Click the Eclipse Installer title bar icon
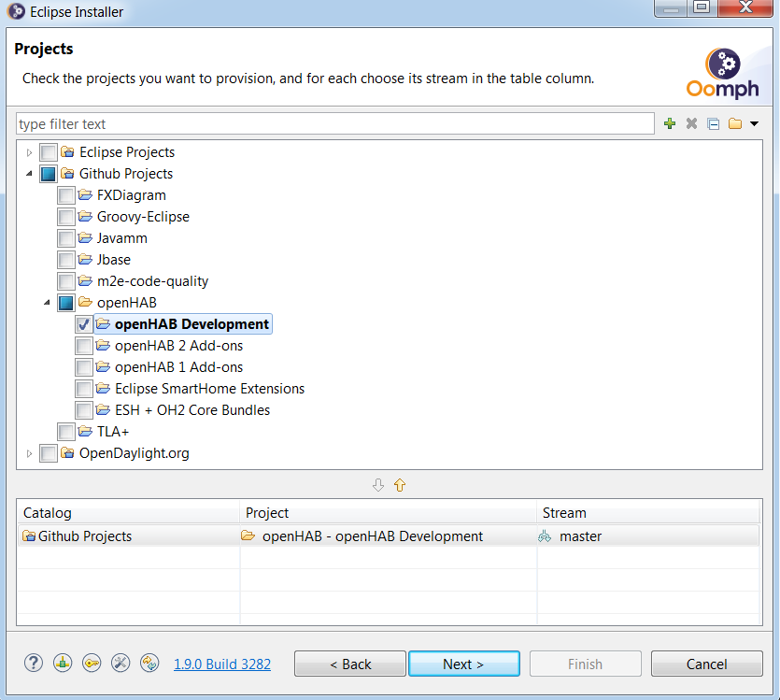 click(17, 11)
